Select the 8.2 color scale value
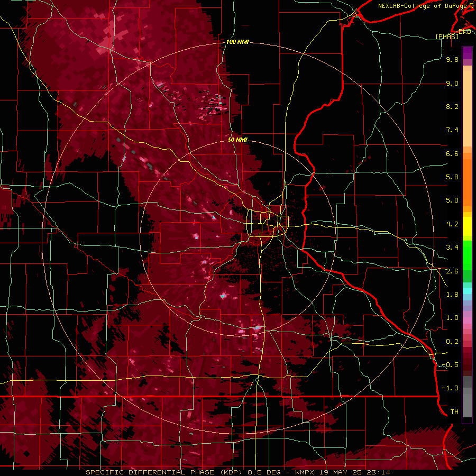Viewport: 476px width, 476px height. point(452,106)
